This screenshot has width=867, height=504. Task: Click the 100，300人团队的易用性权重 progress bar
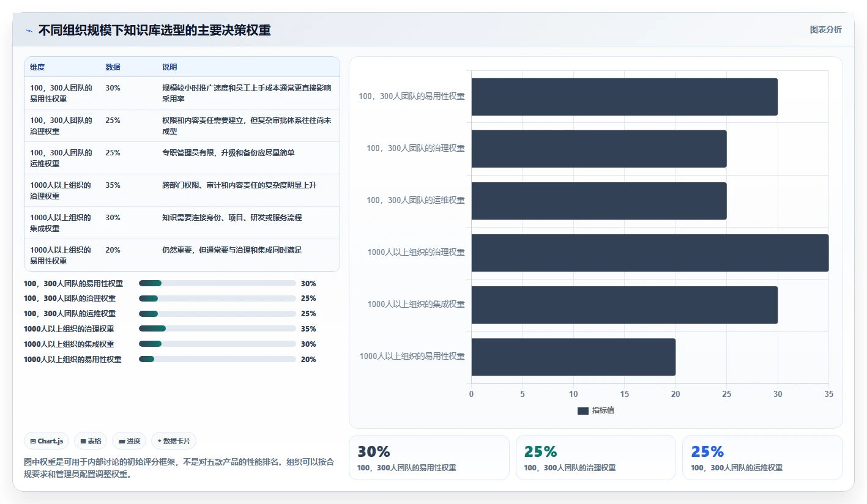point(217,283)
